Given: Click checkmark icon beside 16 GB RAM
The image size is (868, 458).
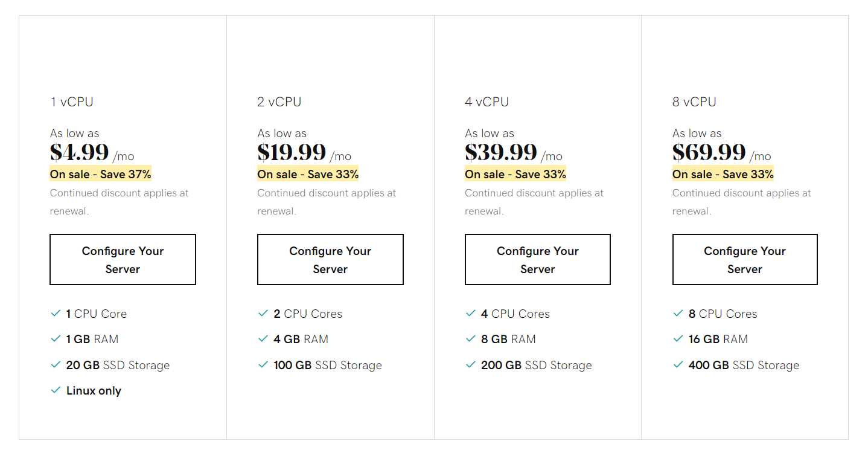Looking at the screenshot, I should tap(678, 338).
